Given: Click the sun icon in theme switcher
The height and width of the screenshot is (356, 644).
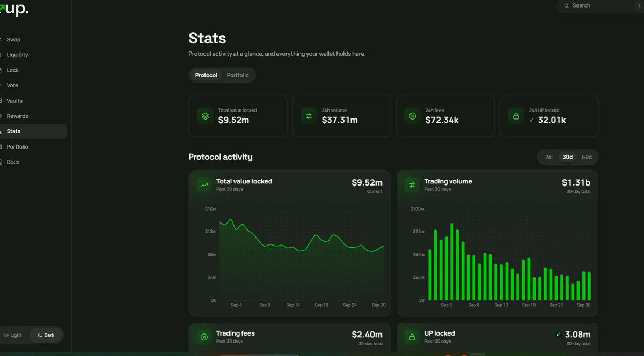Looking at the screenshot, I should pyautogui.click(x=6, y=335).
